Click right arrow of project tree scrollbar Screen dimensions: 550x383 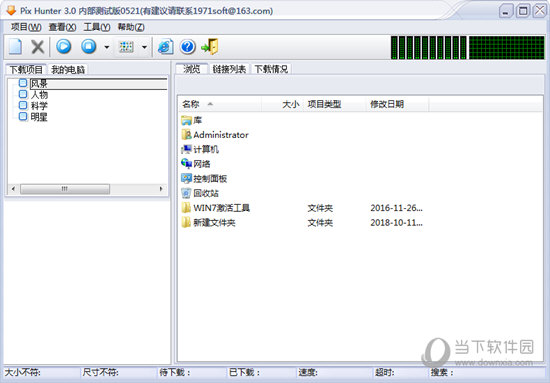[x=161, y=189]
